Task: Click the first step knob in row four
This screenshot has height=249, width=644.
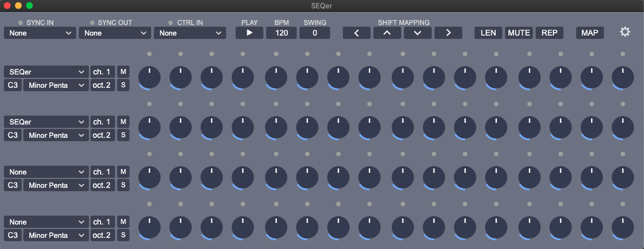Action: point(149,228)
